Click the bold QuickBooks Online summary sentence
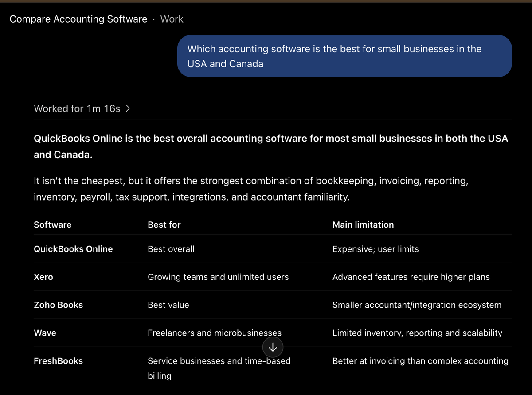Screen dimensions: 532x395 pos(271,147)
